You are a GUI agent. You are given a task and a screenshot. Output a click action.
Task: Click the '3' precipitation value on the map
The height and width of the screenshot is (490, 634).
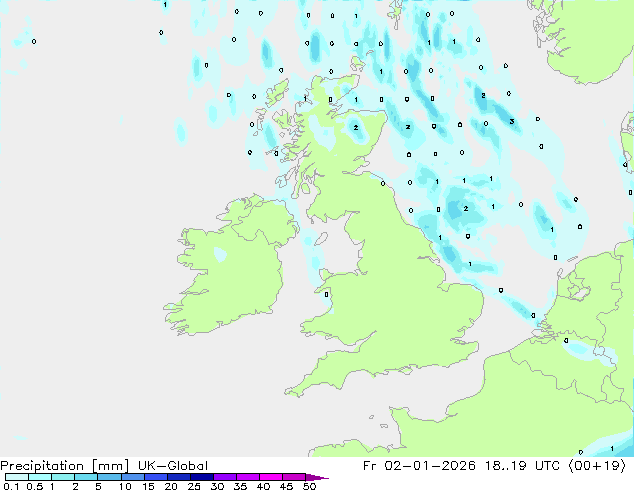pyautogui.click(x=512, y=121)
